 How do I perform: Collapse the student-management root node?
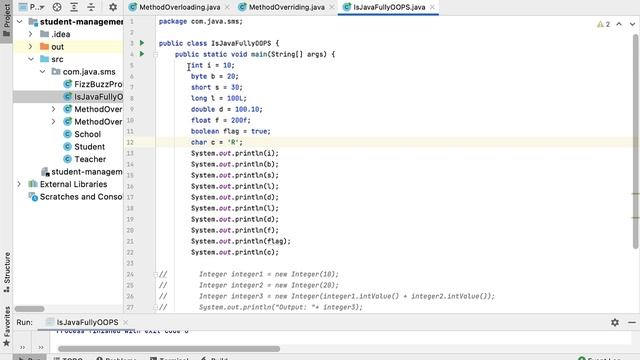pyautogui.click(x=20, y=22)
